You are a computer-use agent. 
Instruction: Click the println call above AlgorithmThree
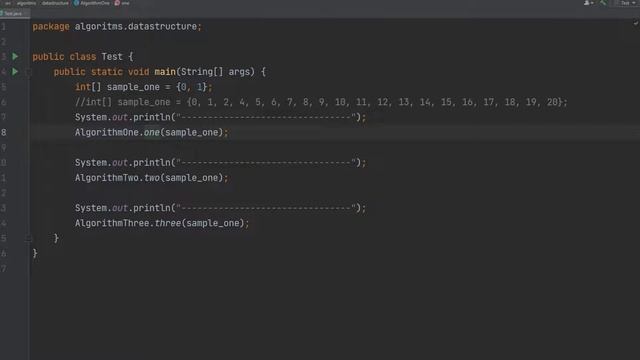(x=220, y=208)
